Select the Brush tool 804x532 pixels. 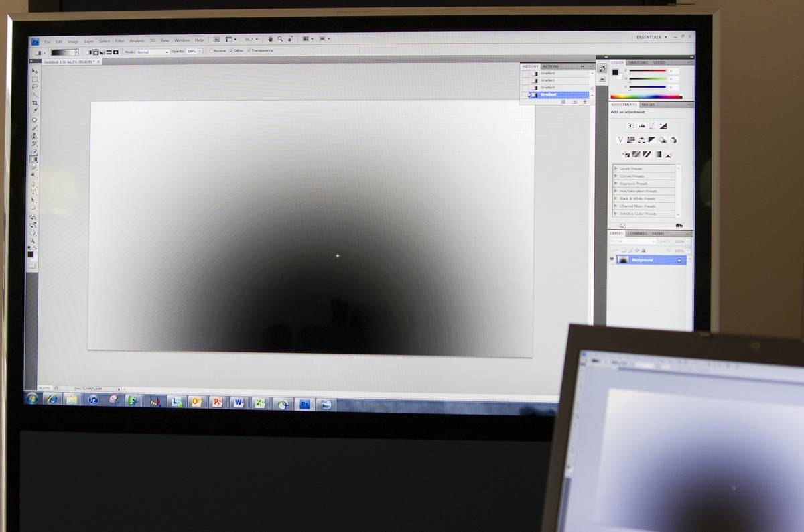point(35,127)
